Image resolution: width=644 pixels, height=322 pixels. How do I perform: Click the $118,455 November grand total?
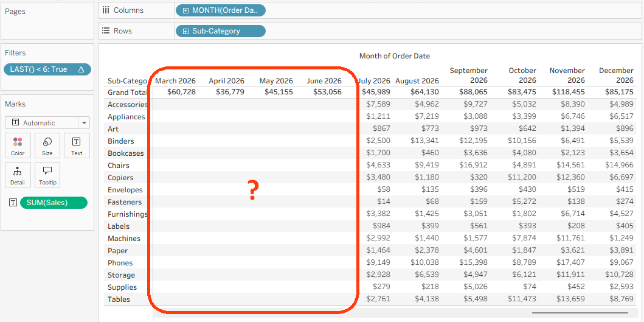pos(568,92)
